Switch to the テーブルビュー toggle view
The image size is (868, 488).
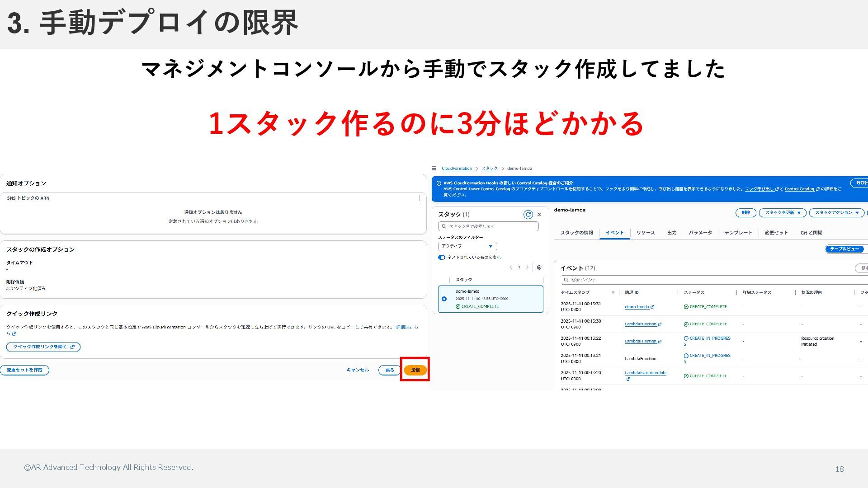(x=844, y=249)
